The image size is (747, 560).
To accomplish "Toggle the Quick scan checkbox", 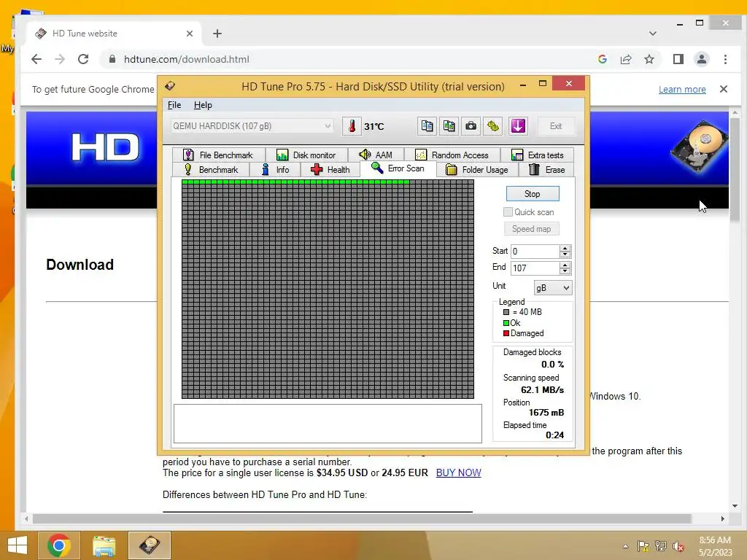I will click(508, 212).
